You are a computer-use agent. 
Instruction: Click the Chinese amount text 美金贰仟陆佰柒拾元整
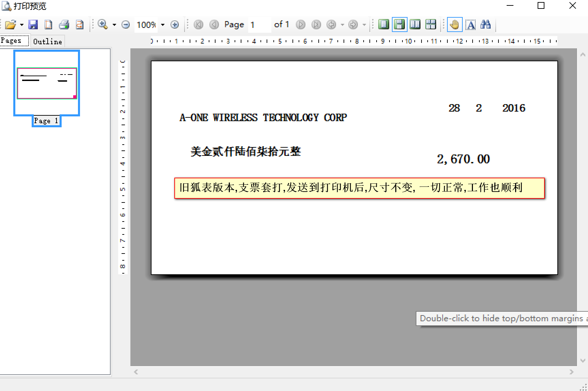tap(245, 151)
